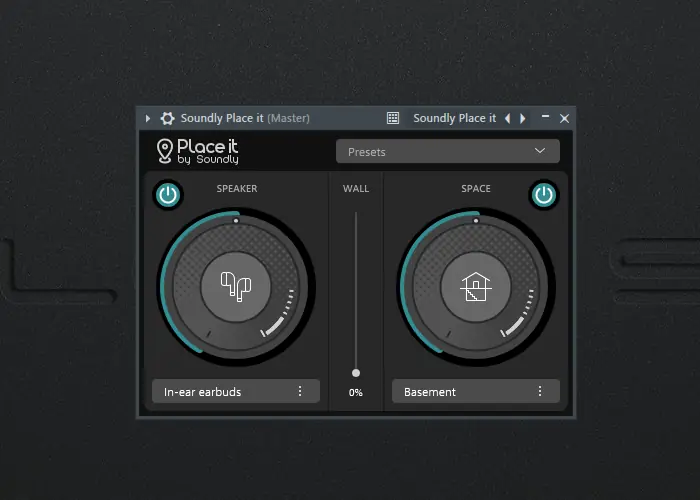Click the SPEAKER section label

click(x=237, y=189)
